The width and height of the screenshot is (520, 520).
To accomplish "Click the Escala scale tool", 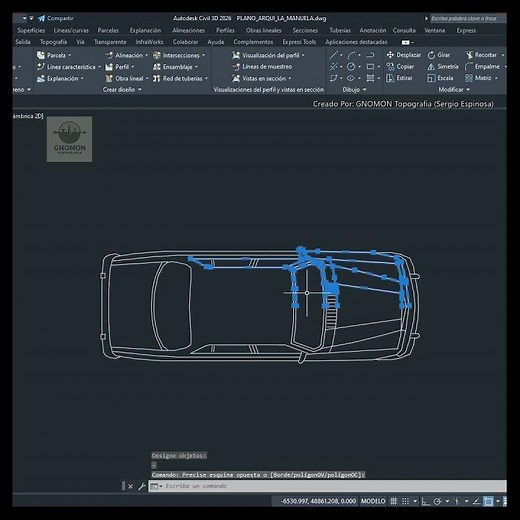I will pos(440,78).
